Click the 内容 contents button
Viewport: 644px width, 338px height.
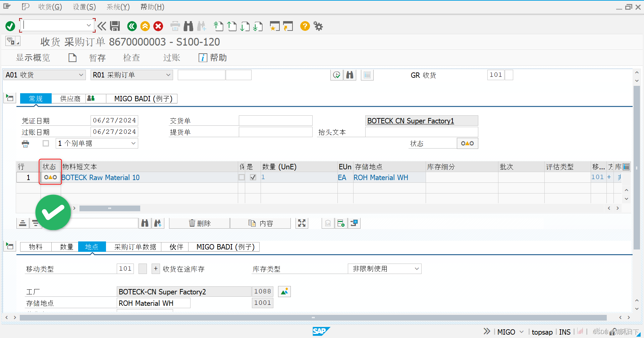(261, 223)
